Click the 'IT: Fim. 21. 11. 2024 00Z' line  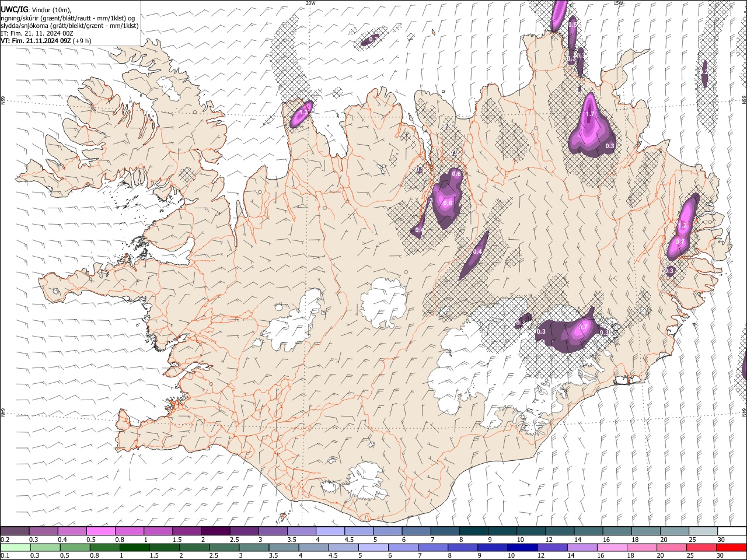click(x=37, y=34)
